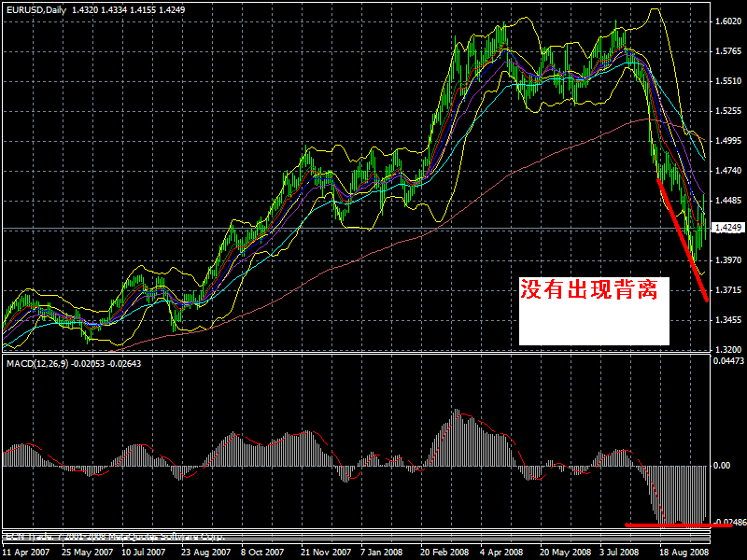Click price scale value 1.3970
The image size is (747, 560).
728,260
